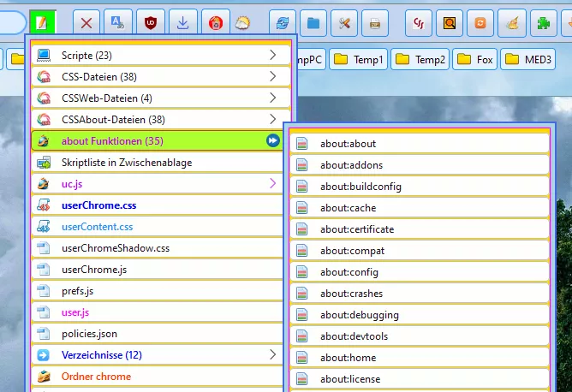Expand the CSS-Dateien (38) submenu chevron
The image size is (572, 392).
[x=273, y=76]
